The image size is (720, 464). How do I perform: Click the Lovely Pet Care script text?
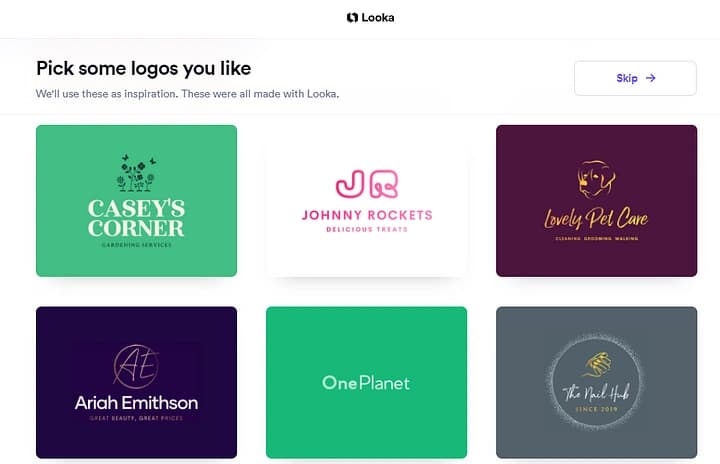pos(596,218)
